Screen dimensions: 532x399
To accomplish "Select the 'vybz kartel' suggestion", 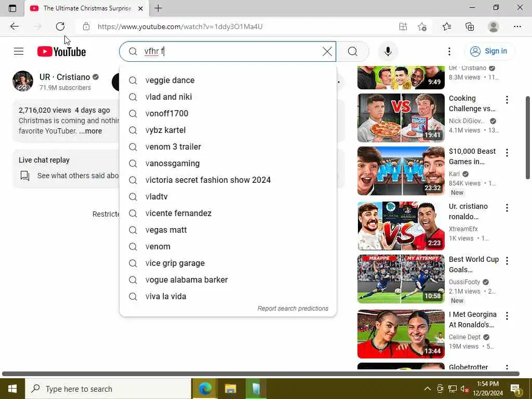I will 228,130.
